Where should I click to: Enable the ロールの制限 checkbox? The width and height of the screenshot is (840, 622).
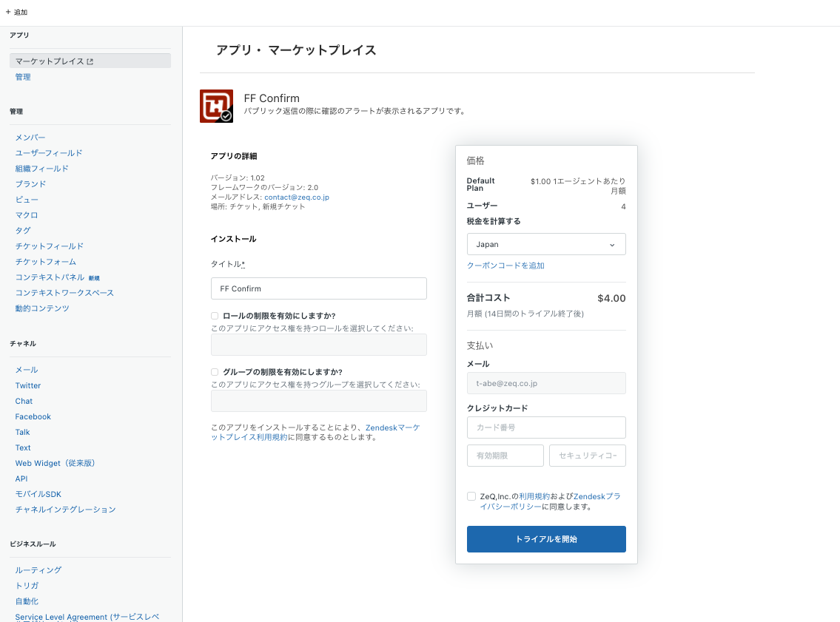[215, 316]
